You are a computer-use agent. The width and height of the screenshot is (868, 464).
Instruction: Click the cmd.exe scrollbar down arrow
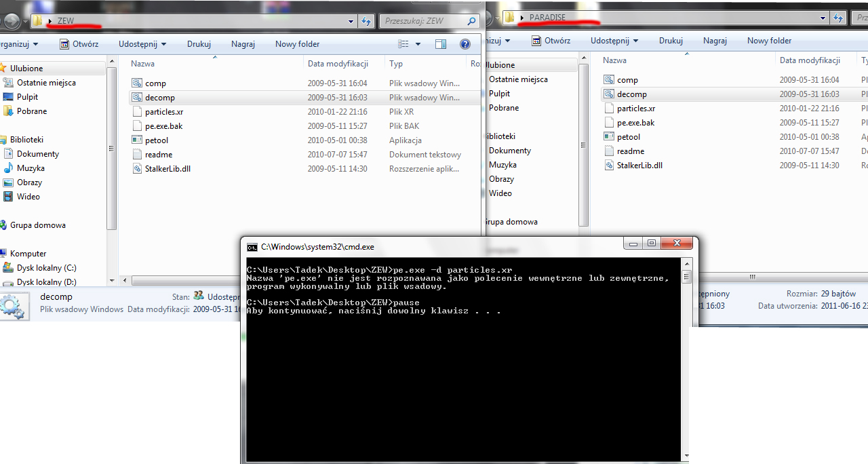[x=686, y=456]
